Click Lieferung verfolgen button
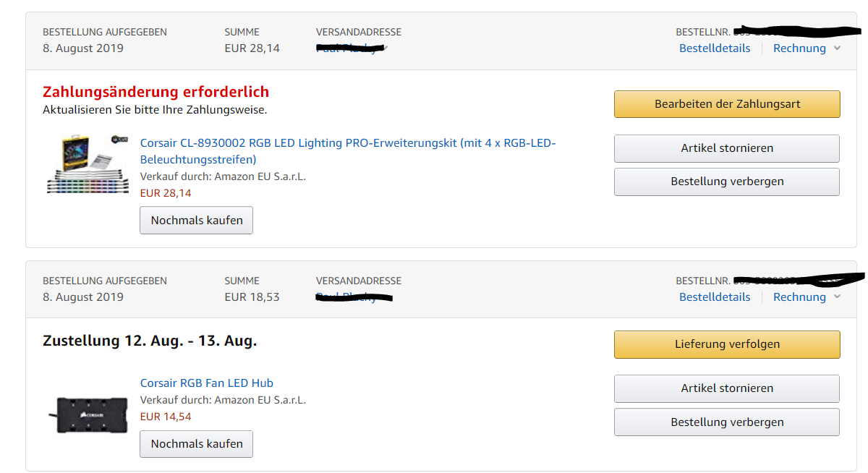 tap(727, 344)
